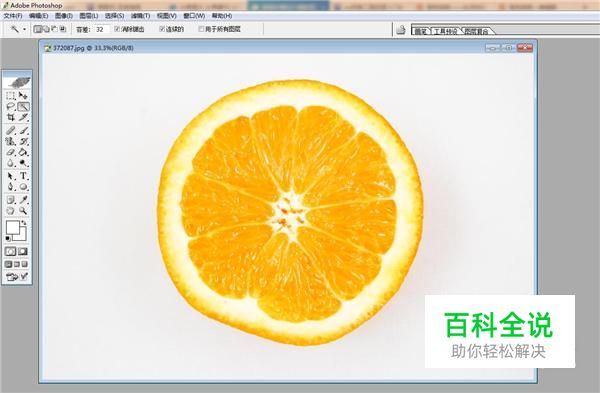Screen dimensions: 600x393
Task: Select the Zoom tool
Action: click(x=23, y=210)
